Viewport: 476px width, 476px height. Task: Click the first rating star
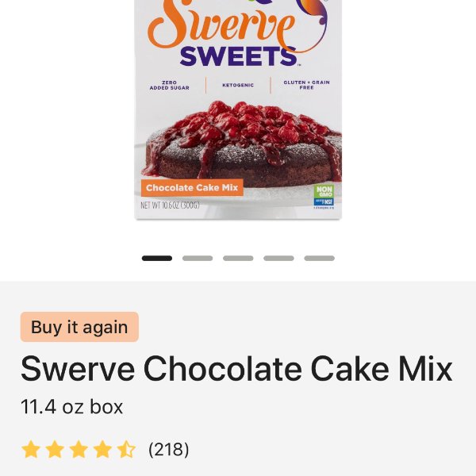point(31,449)
